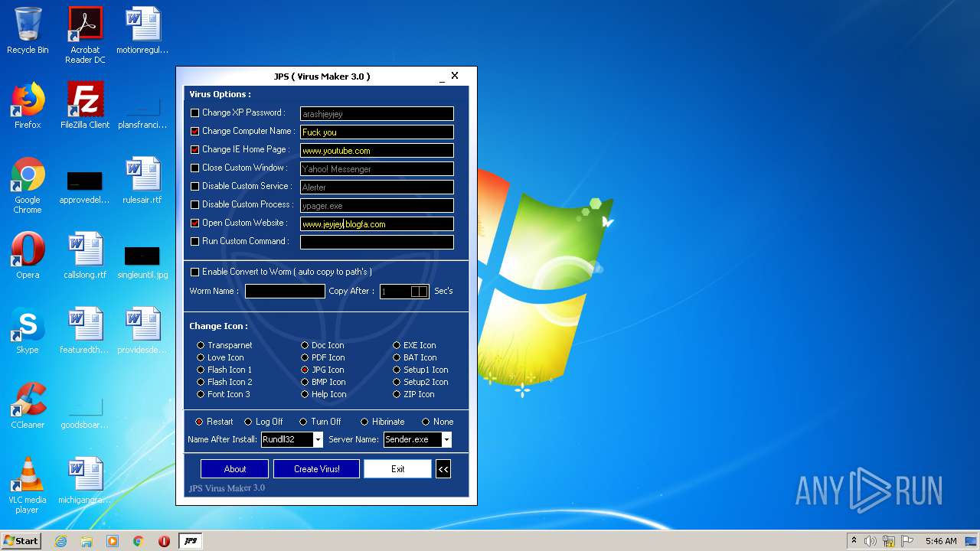Enable Disable Custom Service checkbox
Viewport: 980px width, 551px height.
point(194,186)
